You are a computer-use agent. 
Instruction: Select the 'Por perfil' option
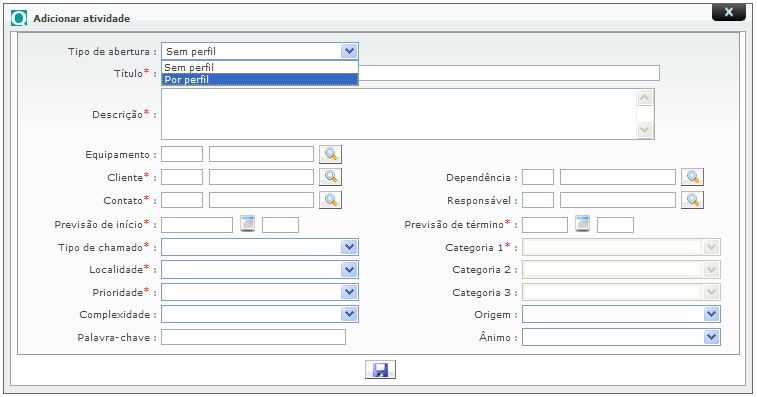click(x=260, y=79)
